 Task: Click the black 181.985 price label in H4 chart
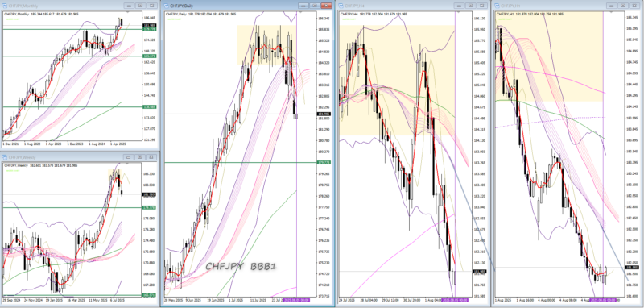click(480, 272)
